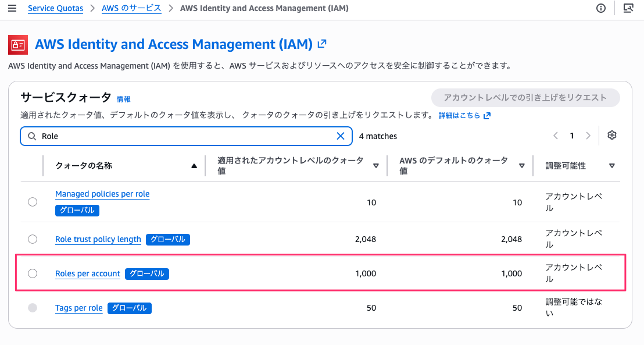Select the Role trust policy length radio button
This screenshot has width=644, height=345.
[x=33, y=239]
